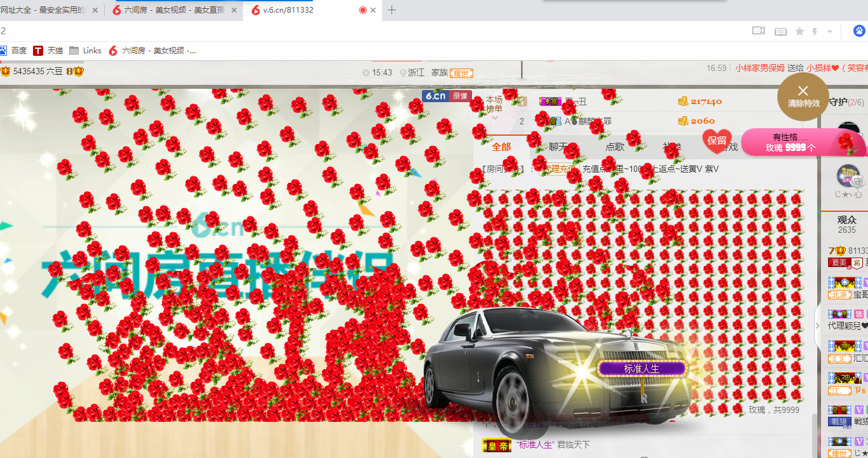Click the Baidu paw icon
The width and height of the screenshot is (868, 458).
point(859,30)
